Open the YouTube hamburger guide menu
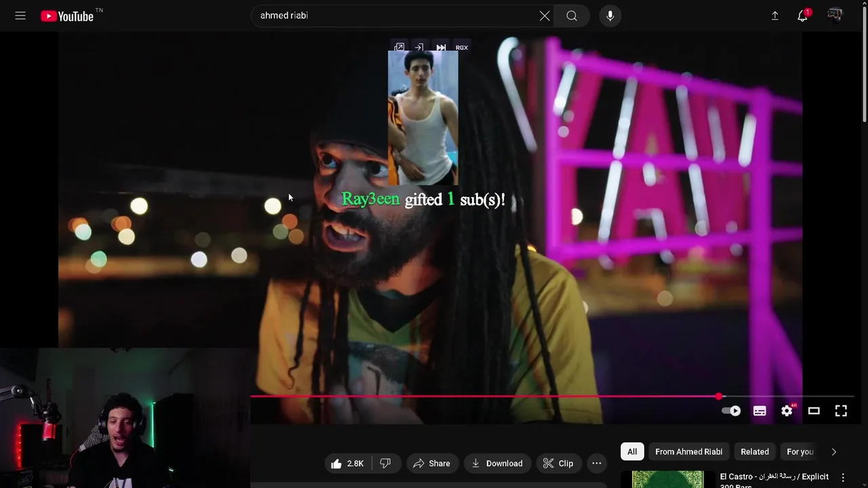The height and width of the screenshot is (488, 868). (20, 16)
